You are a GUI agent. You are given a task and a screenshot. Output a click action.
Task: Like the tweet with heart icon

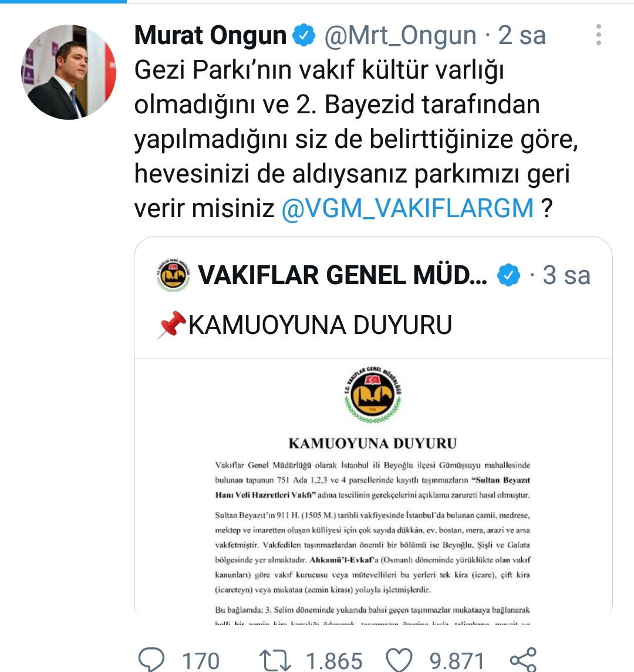pos(399,660)
